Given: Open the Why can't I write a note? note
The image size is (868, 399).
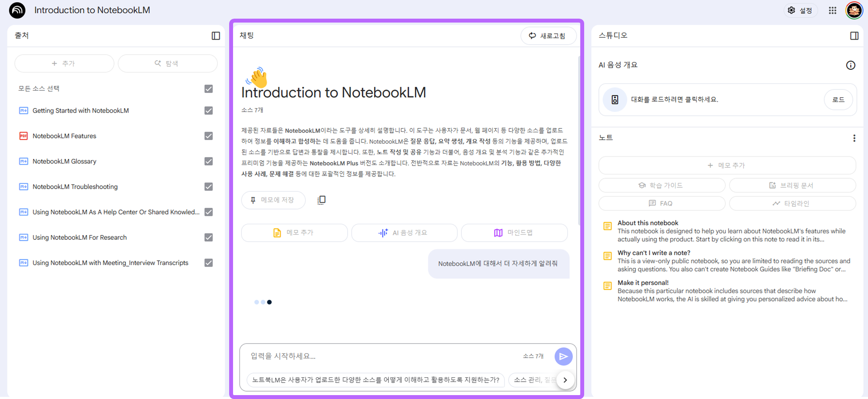Looking at the screenshot, I should 727,261.
